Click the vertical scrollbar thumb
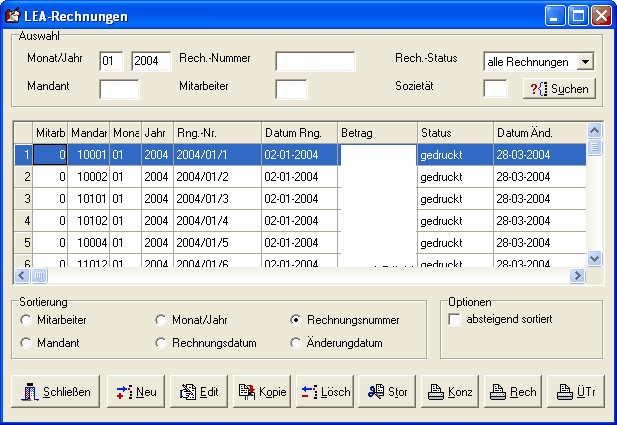617x425 pixels. tap(595, 147)
